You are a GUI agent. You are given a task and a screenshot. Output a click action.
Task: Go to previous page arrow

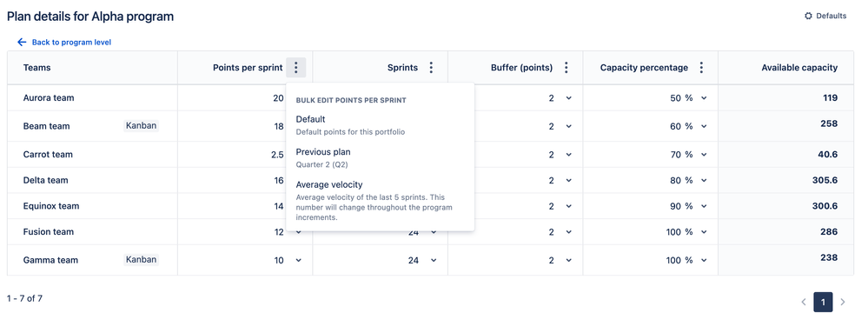coord(804,302)
